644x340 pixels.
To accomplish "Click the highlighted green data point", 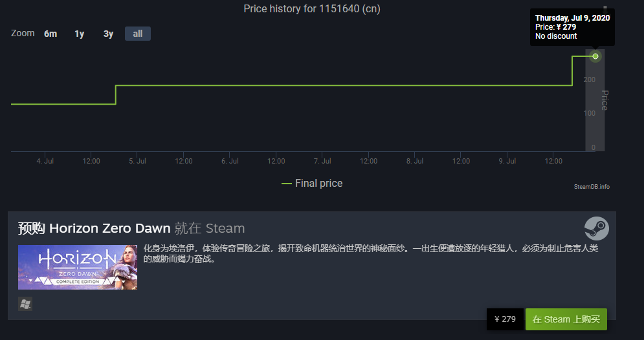I will [595, 56].
